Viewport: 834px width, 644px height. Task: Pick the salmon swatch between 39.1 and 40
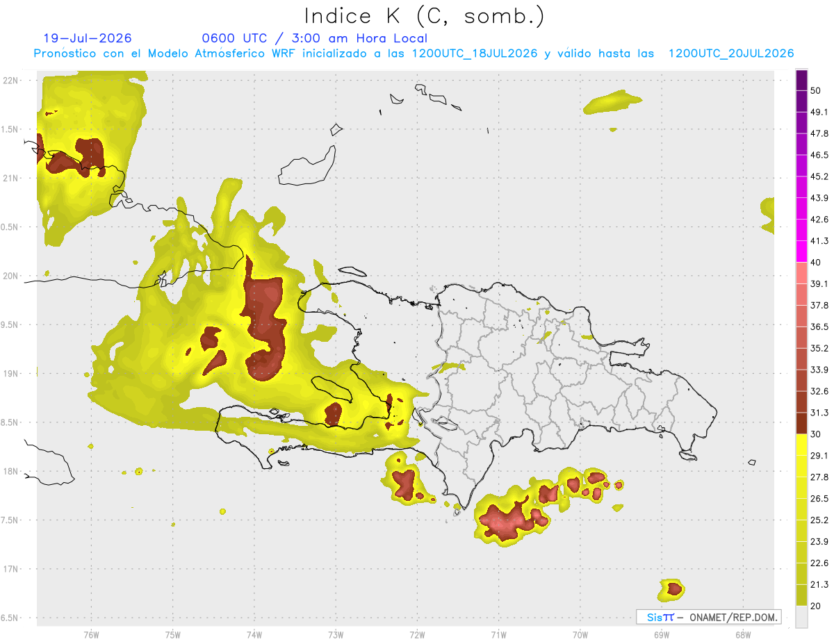pyautogui.click(x=801, y=273)
